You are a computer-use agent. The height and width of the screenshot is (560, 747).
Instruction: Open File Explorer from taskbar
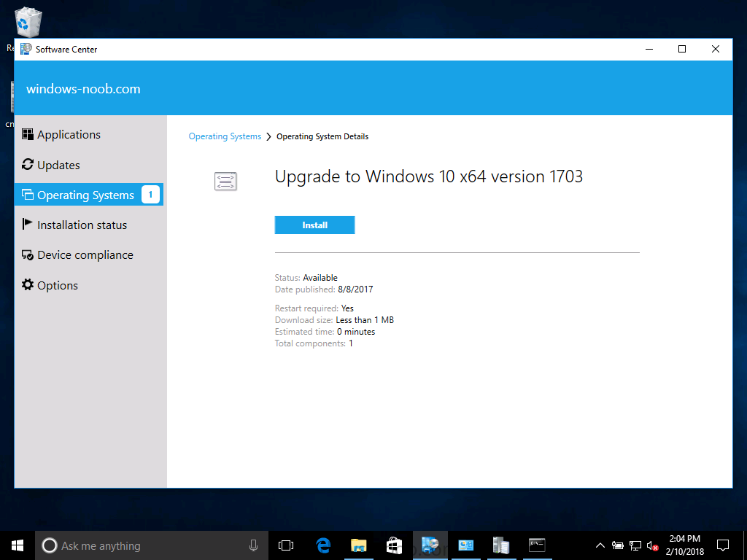pyautogui.click(x=358, y=545)
